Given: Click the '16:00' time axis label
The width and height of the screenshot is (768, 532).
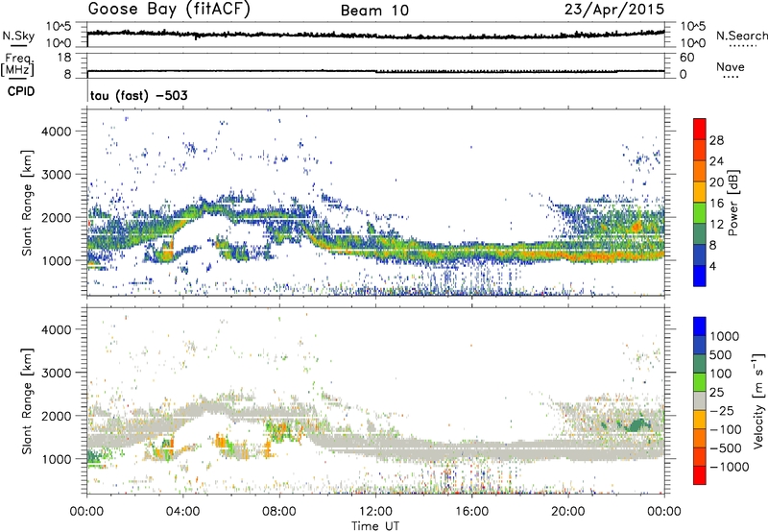Looking at the screenshot, I should pos(471,512).
